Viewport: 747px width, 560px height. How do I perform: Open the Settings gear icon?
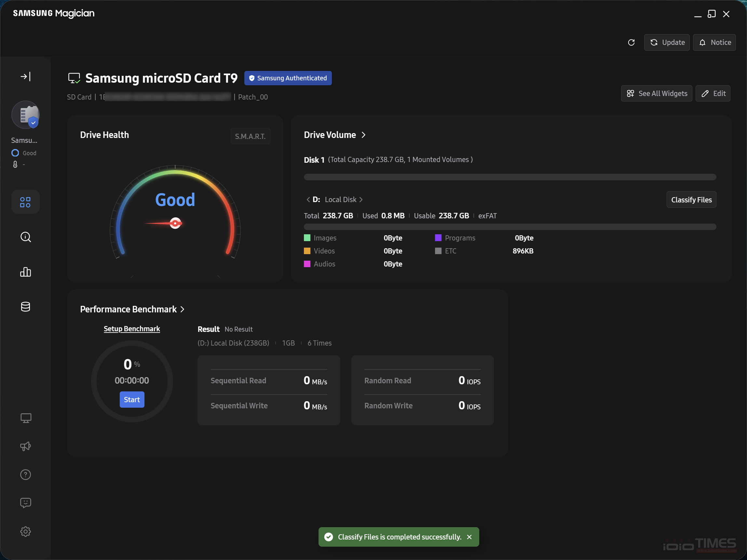[25, 531]
